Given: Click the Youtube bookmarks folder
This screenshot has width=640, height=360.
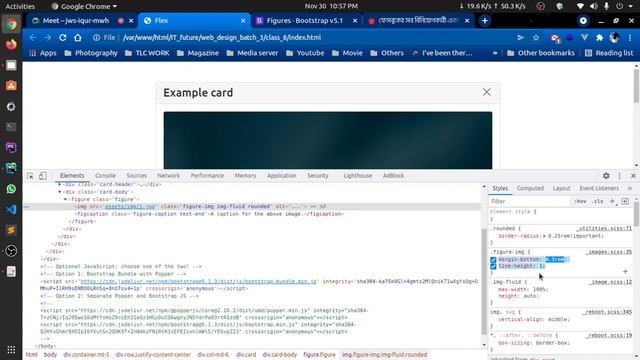Looking at the screenshot, I should point(305,53).
